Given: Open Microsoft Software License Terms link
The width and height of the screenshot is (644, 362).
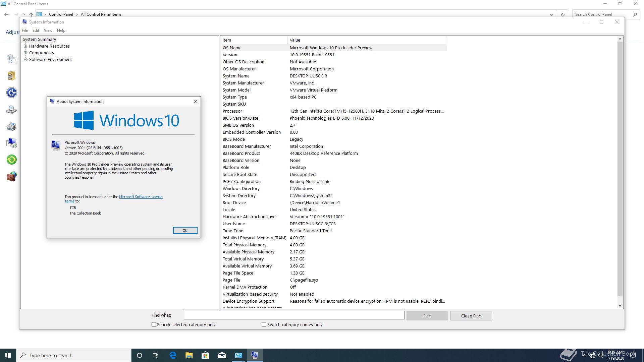Looking at the screenshot, I should click(x=141, y=197).
